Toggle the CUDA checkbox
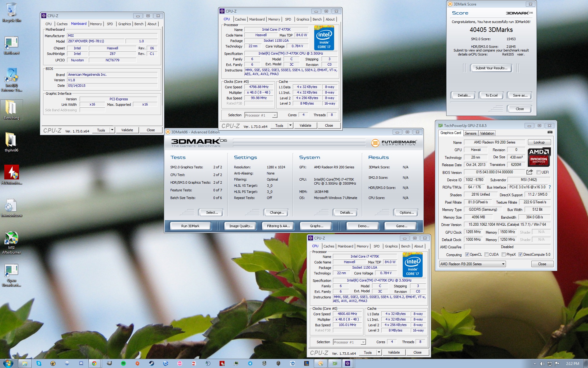The image size is (588, 368). [x=486, y=255]
